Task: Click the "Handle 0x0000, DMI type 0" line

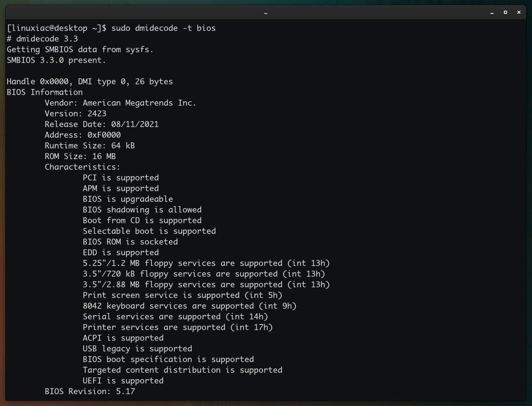Action: pos(90,82)
